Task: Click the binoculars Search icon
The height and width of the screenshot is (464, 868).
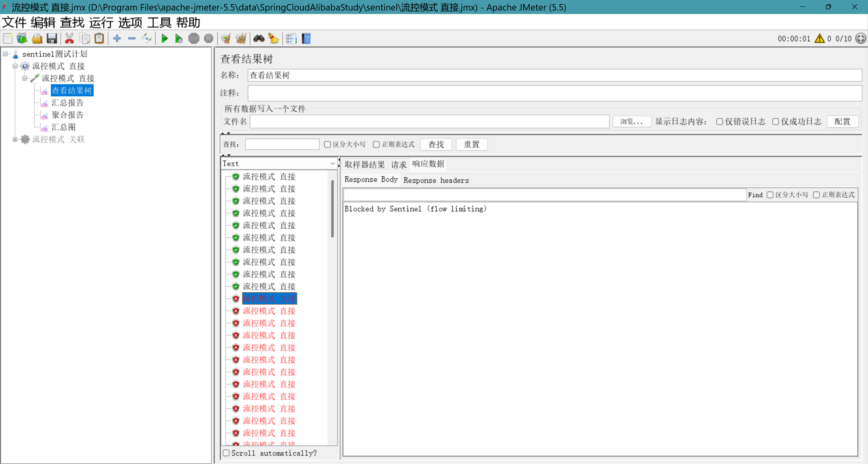Action: click(259, 39)
